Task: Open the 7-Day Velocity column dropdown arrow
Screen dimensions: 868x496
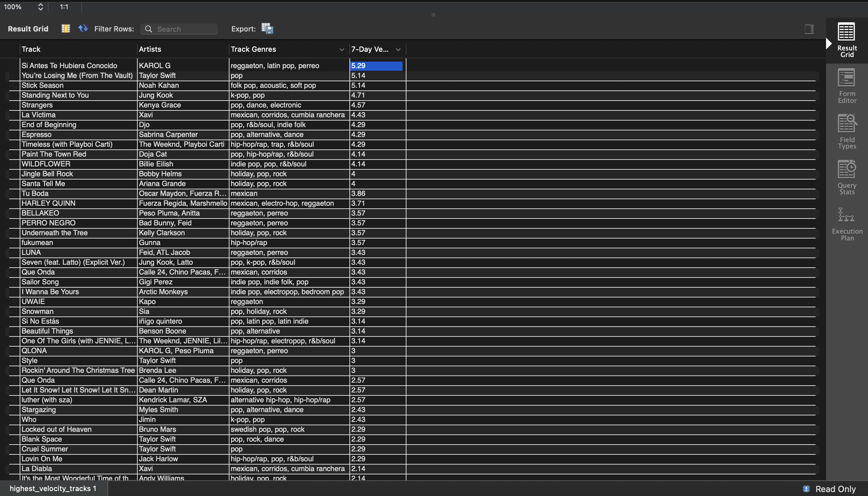Action: tap(398, 50)
